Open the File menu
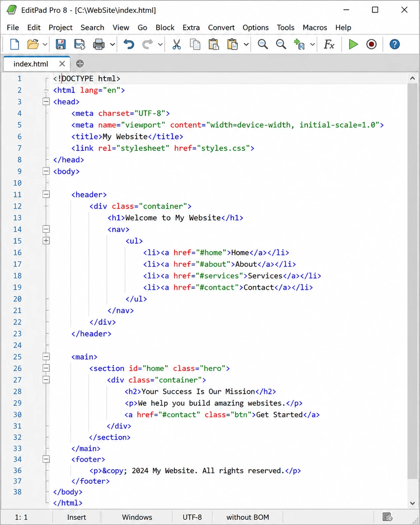This screenshot has width=420, height=525. click(13, 28)
